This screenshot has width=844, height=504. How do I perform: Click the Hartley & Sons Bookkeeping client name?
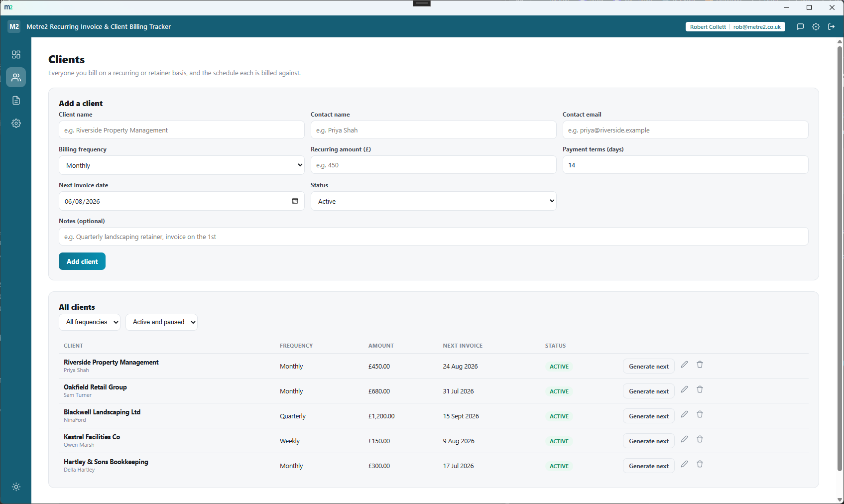click(x=106, y=462)
